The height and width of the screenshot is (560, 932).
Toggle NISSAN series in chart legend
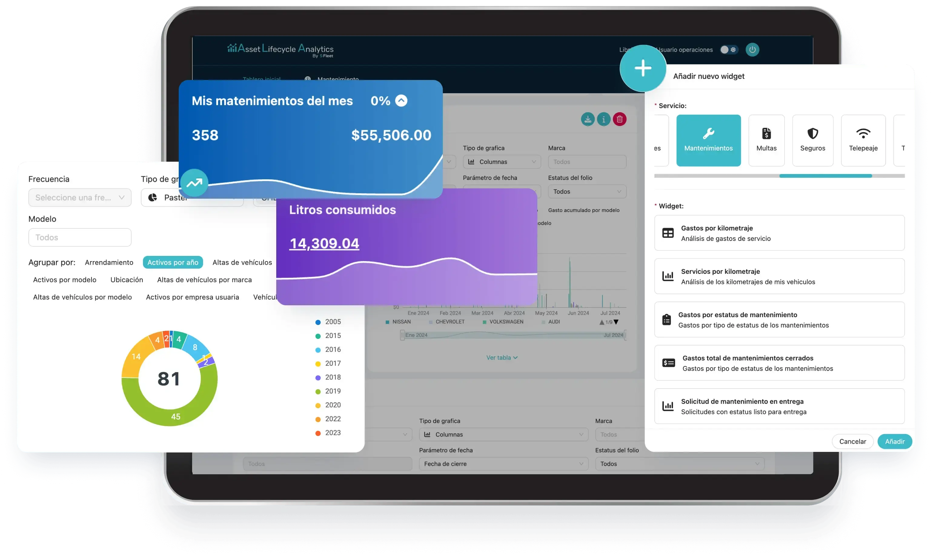pyautogui.click(x=398, y=322)
